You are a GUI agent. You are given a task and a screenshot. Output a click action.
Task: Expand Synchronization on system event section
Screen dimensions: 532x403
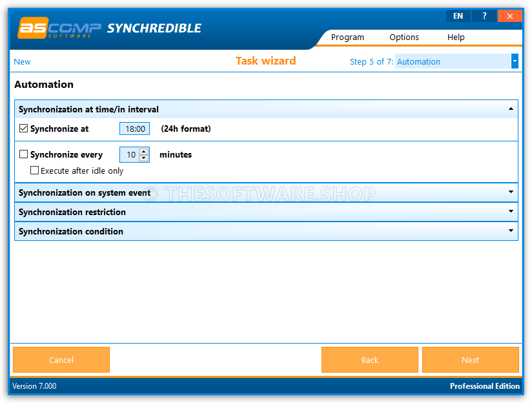click(x=267, y=192)
